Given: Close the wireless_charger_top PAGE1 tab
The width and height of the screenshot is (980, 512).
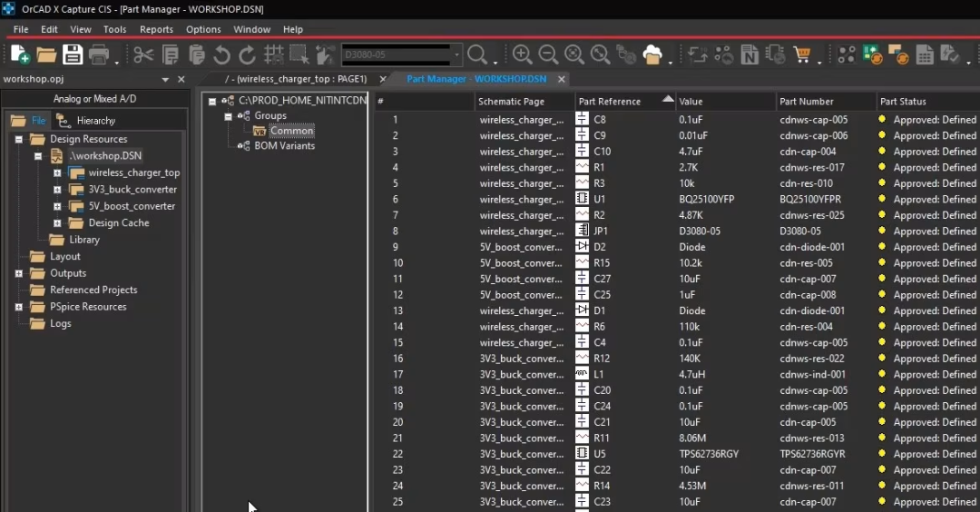Looking at the screenshot, I should tap(383, 79).
